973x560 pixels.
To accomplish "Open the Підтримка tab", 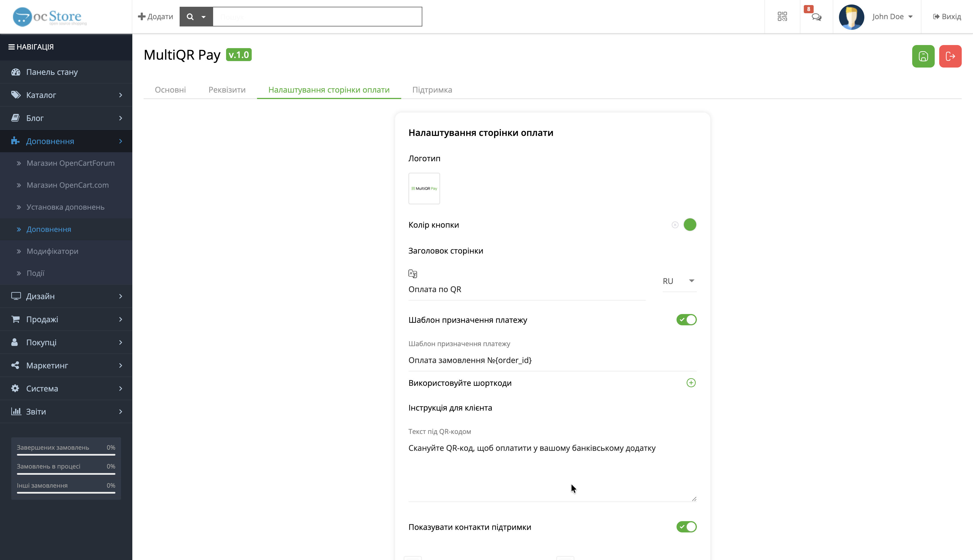I will [432, 89].
